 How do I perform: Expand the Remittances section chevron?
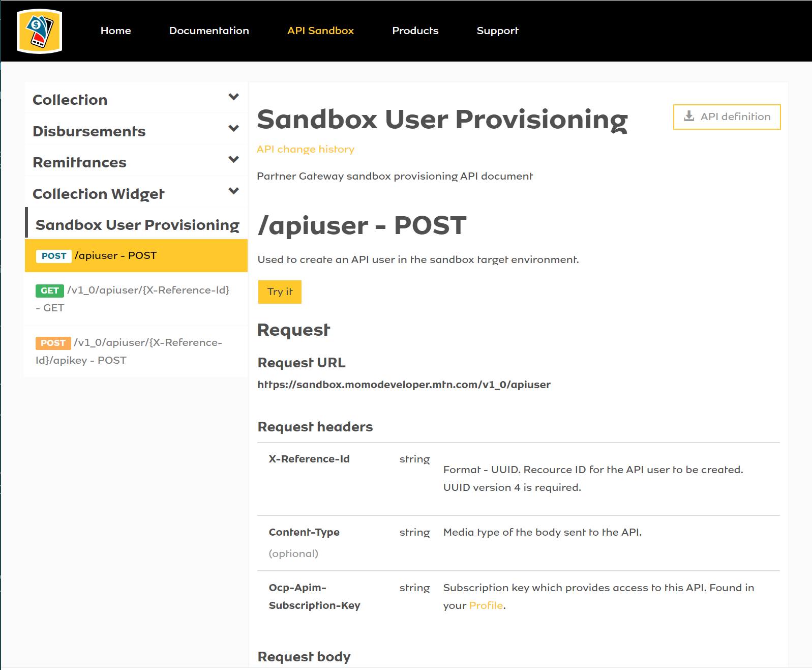click(x=234, y=159)
